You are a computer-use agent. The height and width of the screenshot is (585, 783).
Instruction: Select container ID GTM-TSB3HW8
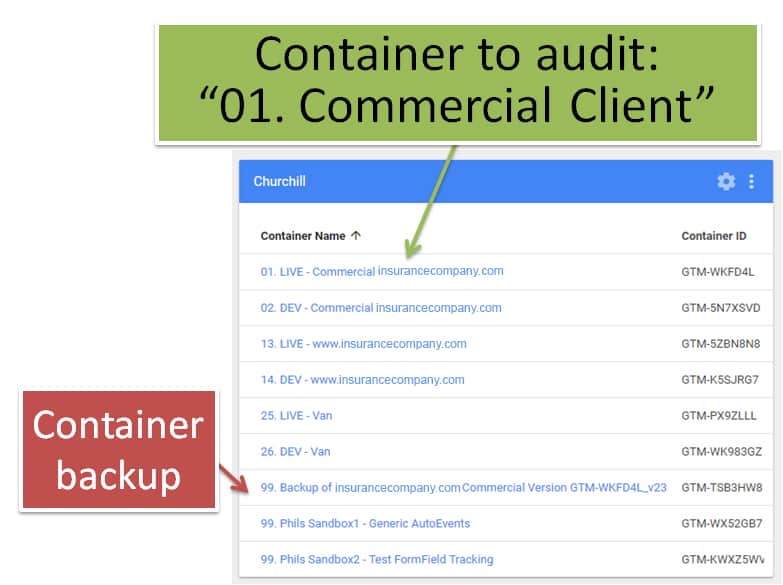721,488
